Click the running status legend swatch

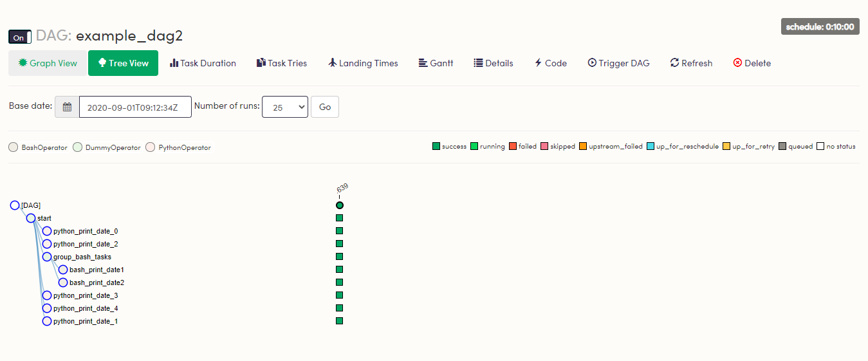(474, 146)
